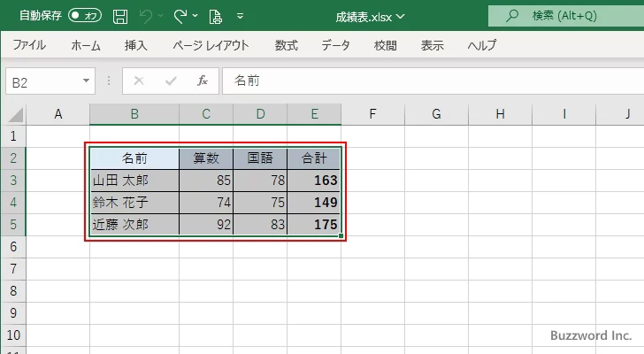Click the Save floppy disk icon
This screenshot has height=354, width=644.
(x=120, y=17)
